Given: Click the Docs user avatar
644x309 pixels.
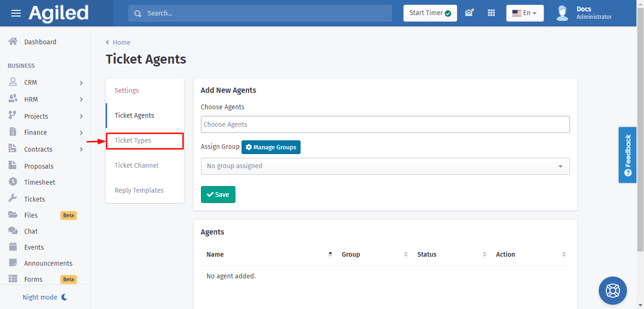Looking at the screenshot, I should (562, 13).
